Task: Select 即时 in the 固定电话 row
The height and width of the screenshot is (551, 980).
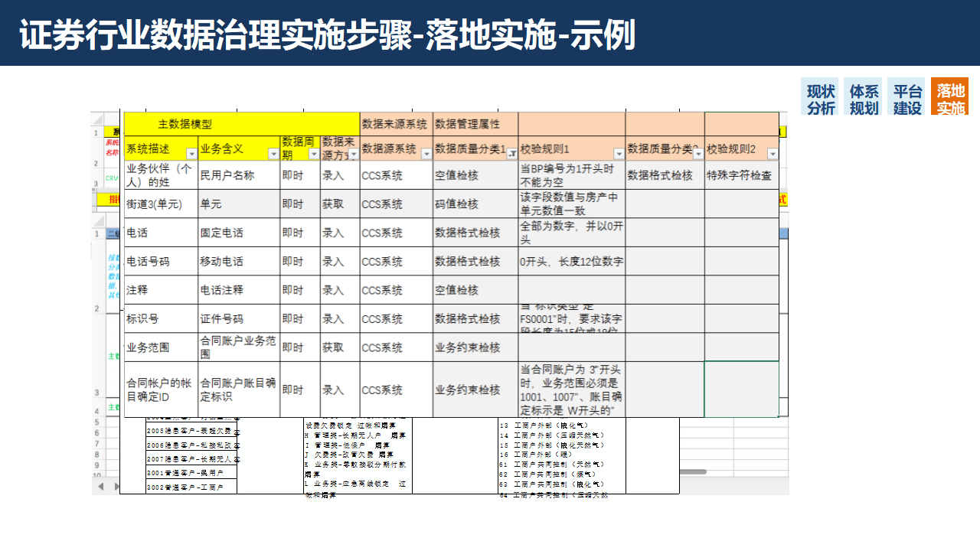Action: 299,233
